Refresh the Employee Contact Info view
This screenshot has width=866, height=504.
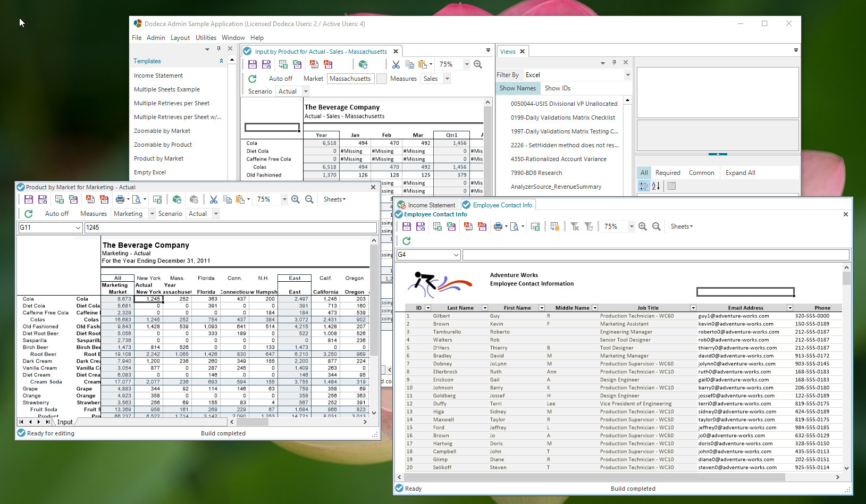point(407,241)
